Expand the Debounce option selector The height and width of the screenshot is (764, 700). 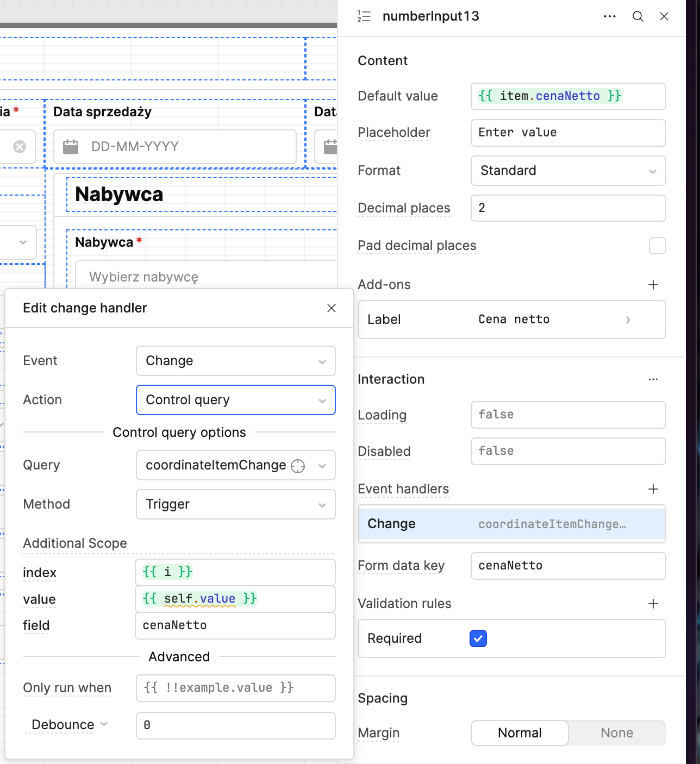(69, 725)
